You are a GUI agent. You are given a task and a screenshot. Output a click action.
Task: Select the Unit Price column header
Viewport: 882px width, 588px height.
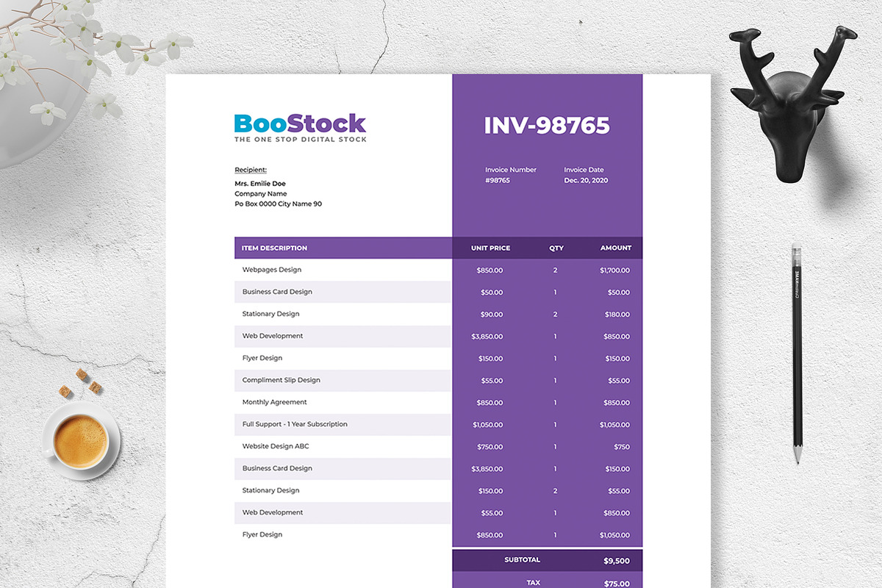pos(490,248)
